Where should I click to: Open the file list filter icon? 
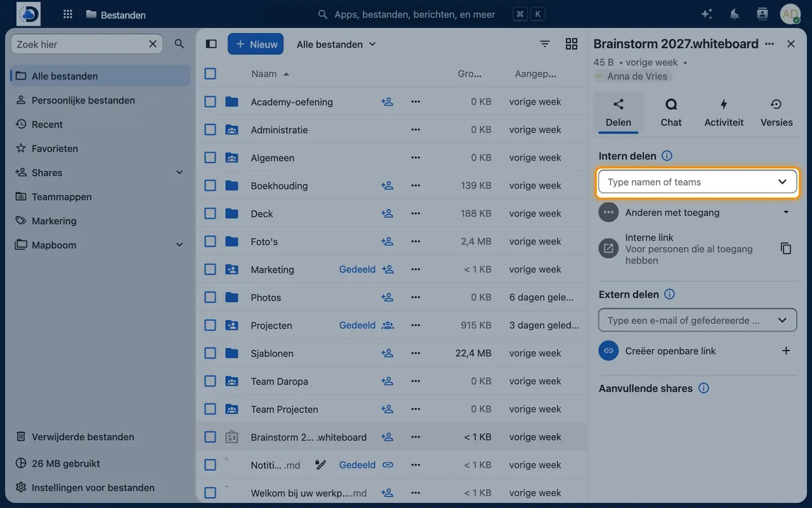coord(545,44)
